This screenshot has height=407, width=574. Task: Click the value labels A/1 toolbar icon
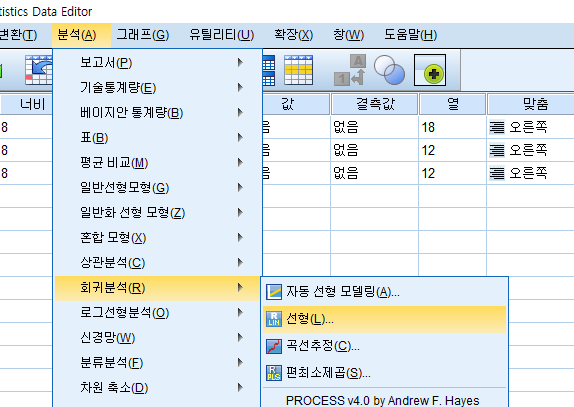pos(350,70)
